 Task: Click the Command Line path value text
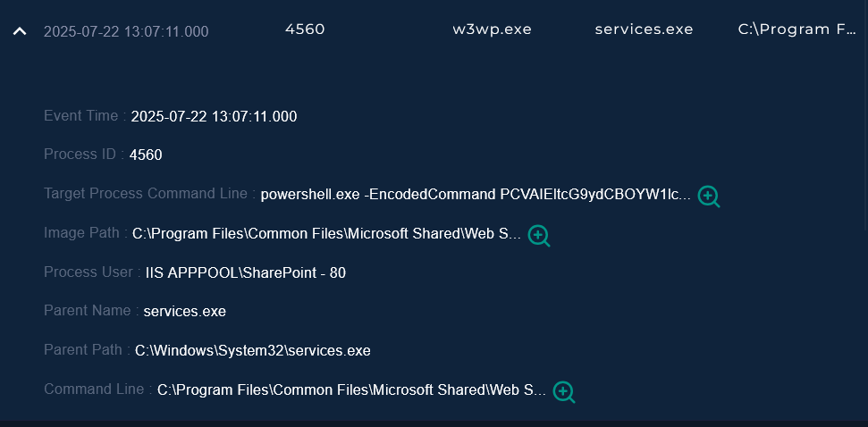[351, 390]
